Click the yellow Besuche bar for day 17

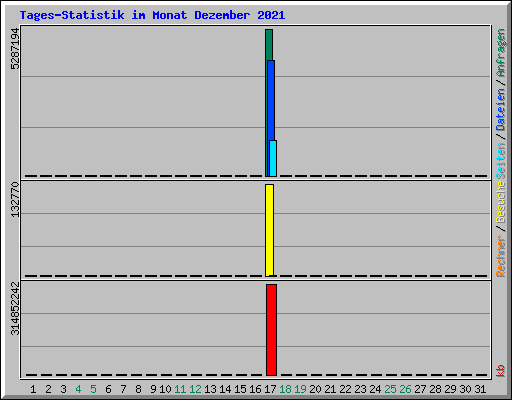(270, 230)
